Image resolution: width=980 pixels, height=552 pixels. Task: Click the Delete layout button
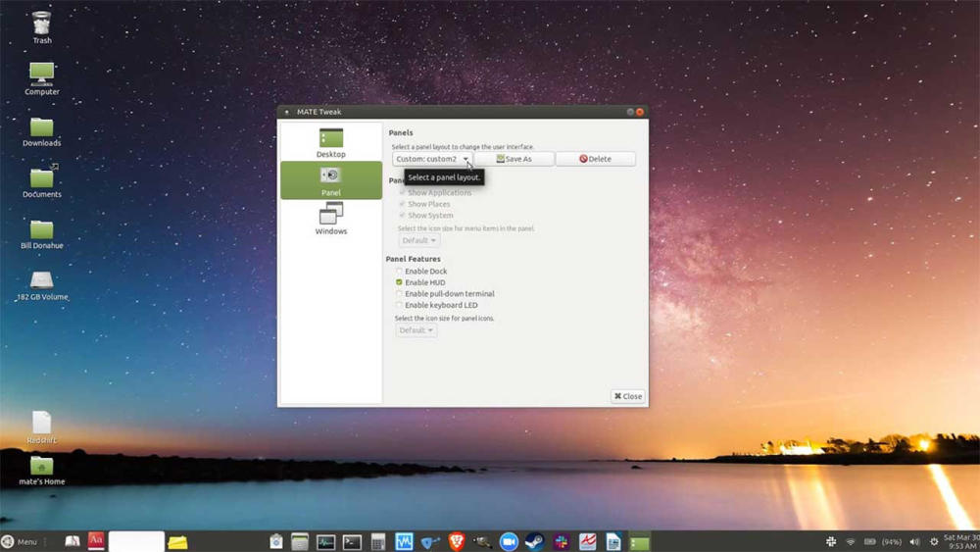(x=595, y=159)
